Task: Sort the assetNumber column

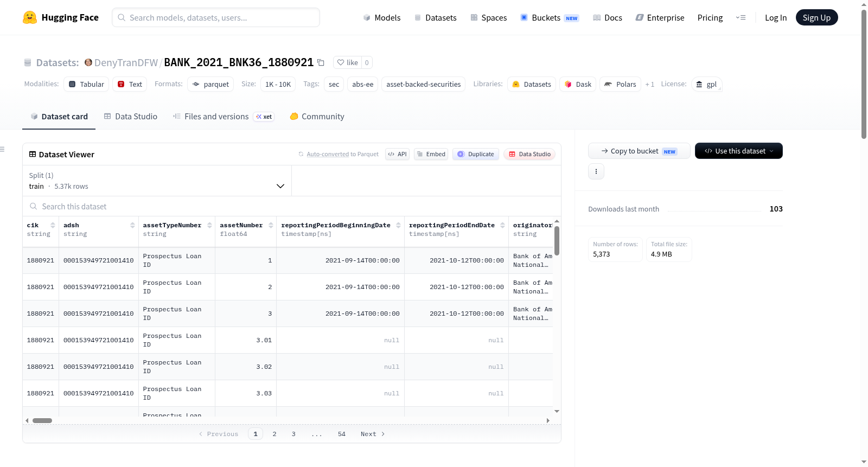Action: 271,225
